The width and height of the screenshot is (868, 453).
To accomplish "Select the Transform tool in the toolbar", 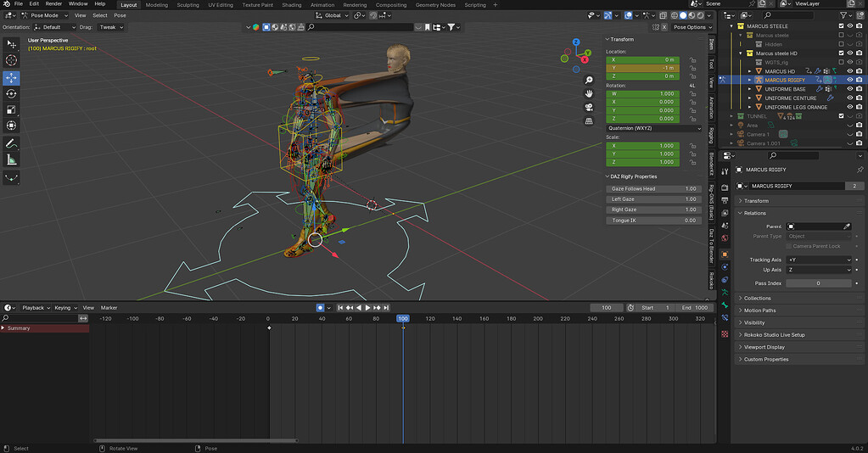I will tap(11, 126).
